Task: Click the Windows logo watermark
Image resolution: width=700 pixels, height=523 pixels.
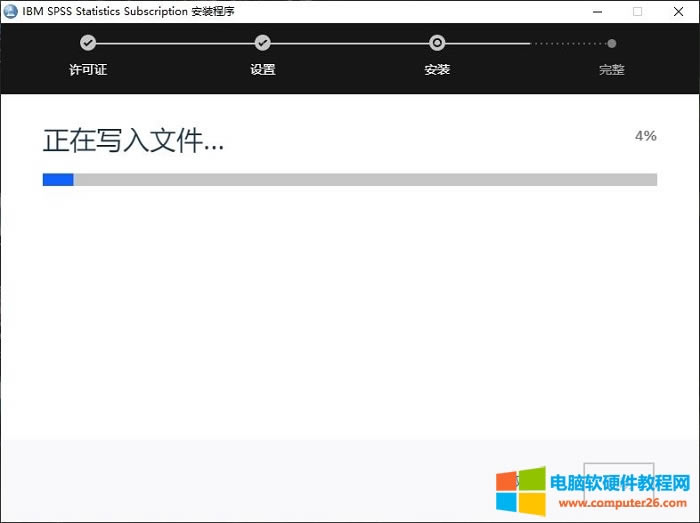Action: click(521, 491)
